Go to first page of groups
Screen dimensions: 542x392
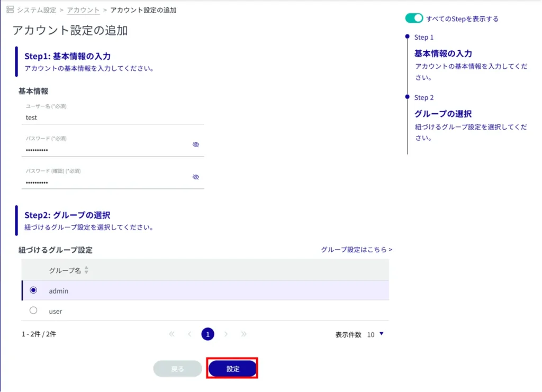tap(172, 334)
